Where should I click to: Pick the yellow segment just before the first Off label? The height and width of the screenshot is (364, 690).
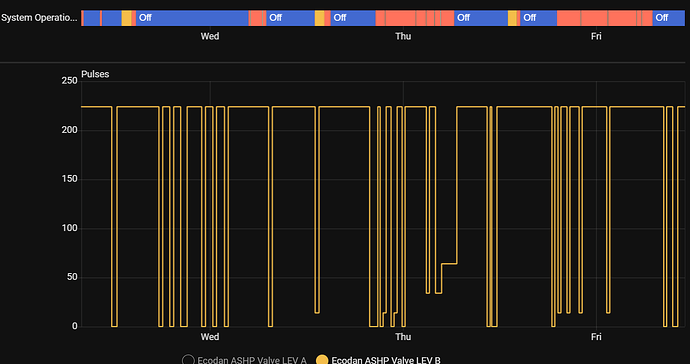pos(126,18)
